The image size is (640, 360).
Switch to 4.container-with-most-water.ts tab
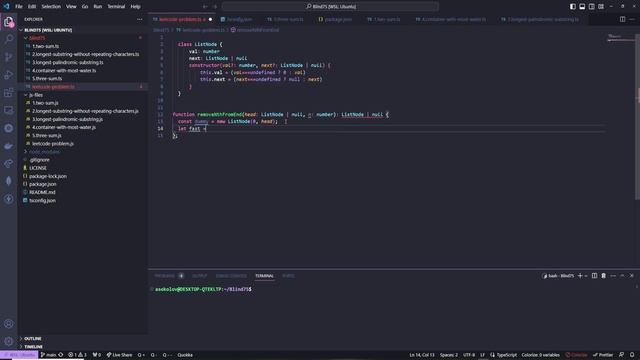(451, 19)
